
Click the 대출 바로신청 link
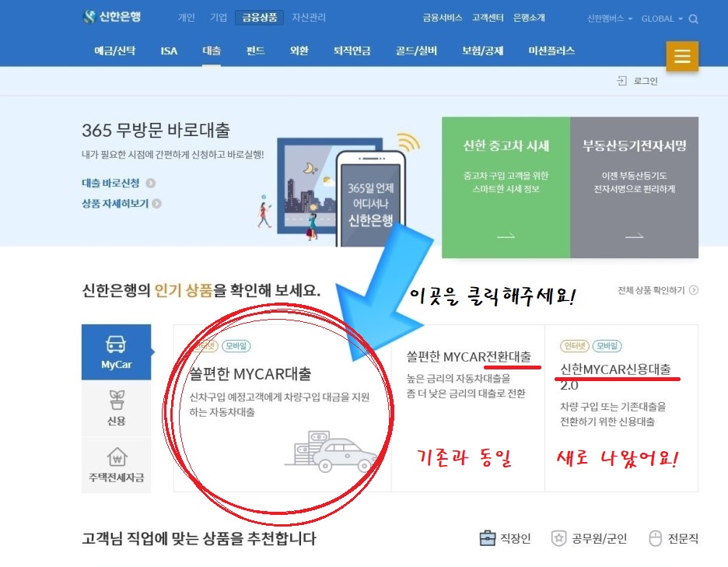tap(110, 183)
